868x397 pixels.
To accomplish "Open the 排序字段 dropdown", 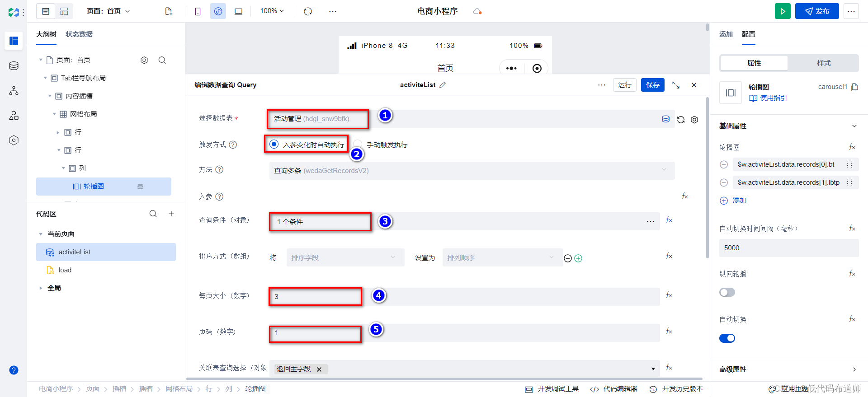I will (x=345, y=257).
